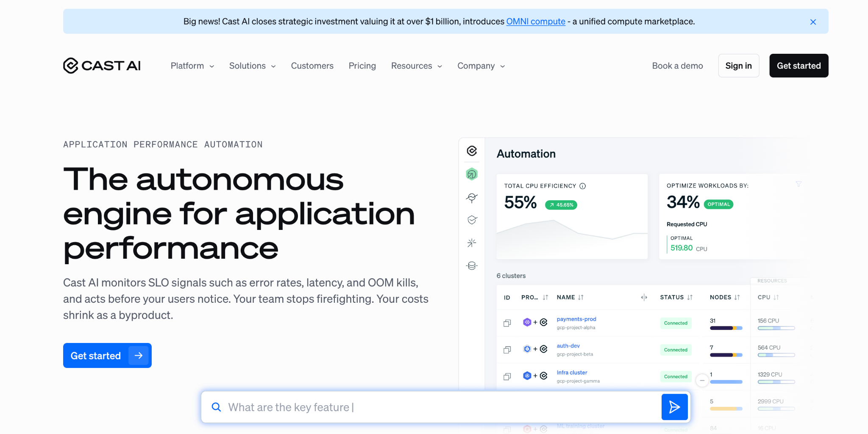Screen dimensions: 868x434
Task: Select the green hexagon sidebar icon
Action: click(x=472, y=174)
